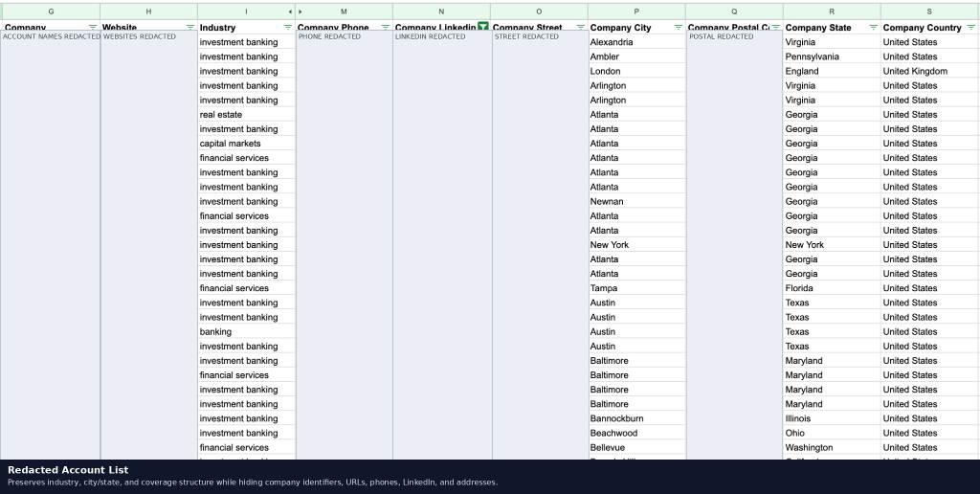Viewport: 980px width, 494px height.
Task: Select investment banking in the Beachwood row
Action: [x=246, y=433]
